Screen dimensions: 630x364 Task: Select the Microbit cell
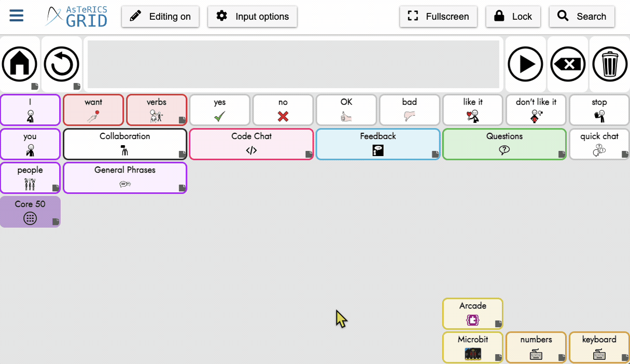click(x=472, y=347)
